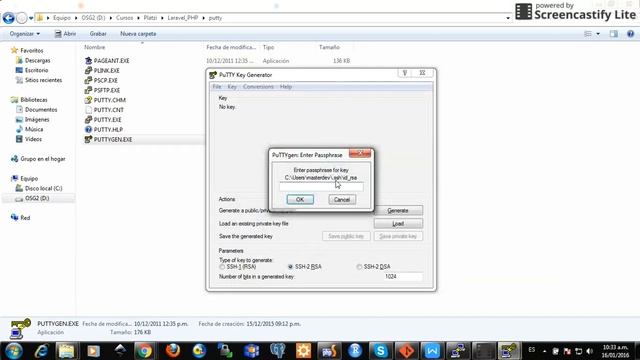
Task: Open Descargas in Favoritos
Action: [38, 60]
